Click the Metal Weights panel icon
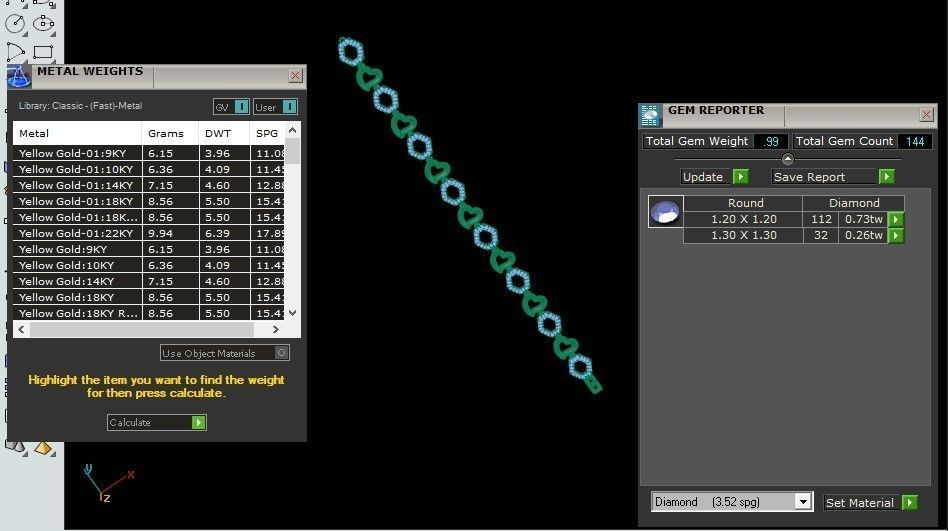This screenshot has height=531, width=948. pos(18,76)
